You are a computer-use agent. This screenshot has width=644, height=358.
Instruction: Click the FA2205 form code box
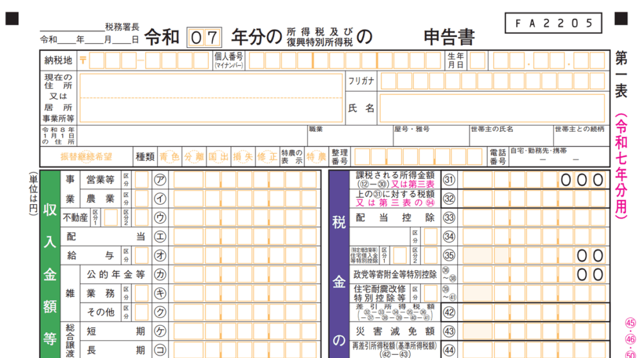point(553,23)
